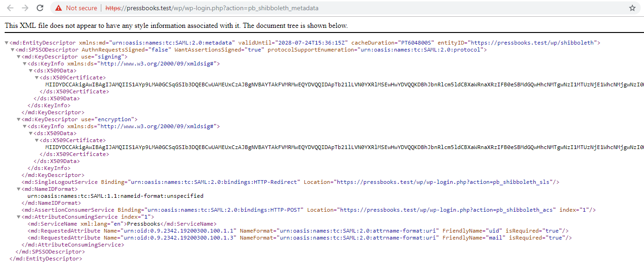Bookmark this page via the star icon

click(632, 7)
